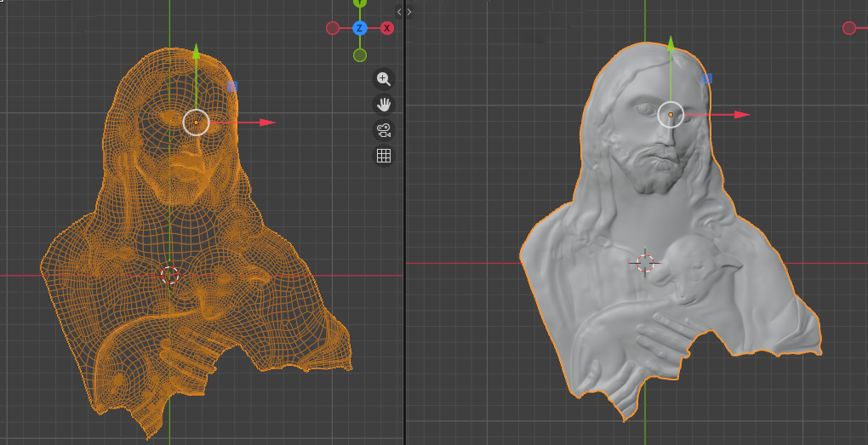868x445 pixels.
Task: Select the negative X red circle in left gizmo
Action: [333, 28]
